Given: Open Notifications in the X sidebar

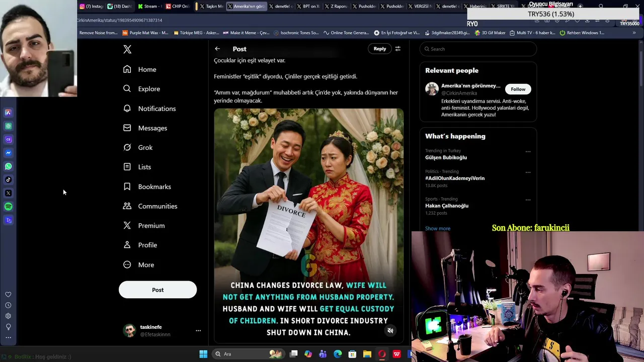Looking at the screenshot, I should tap(149, 109).
